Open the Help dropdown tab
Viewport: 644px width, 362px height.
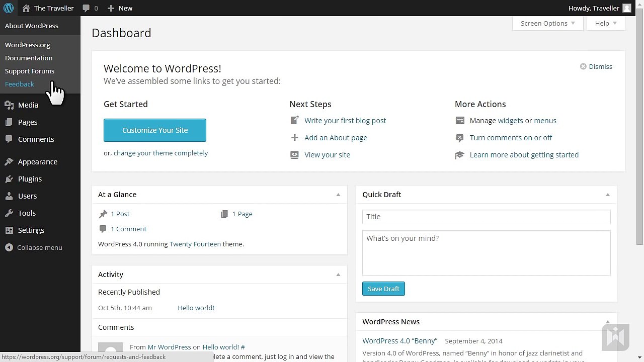(x=606, y=23)
